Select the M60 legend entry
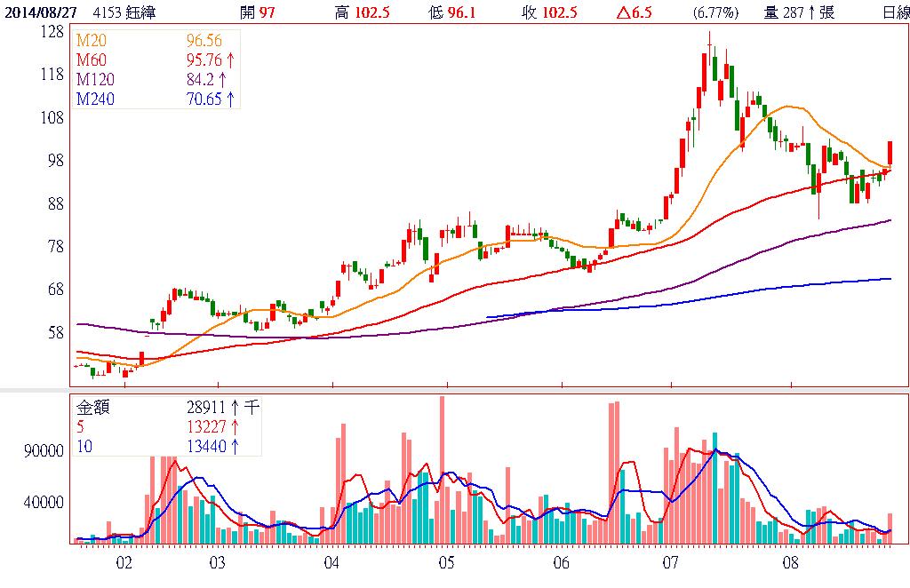 pyautogui.click(x=90, y=60)
